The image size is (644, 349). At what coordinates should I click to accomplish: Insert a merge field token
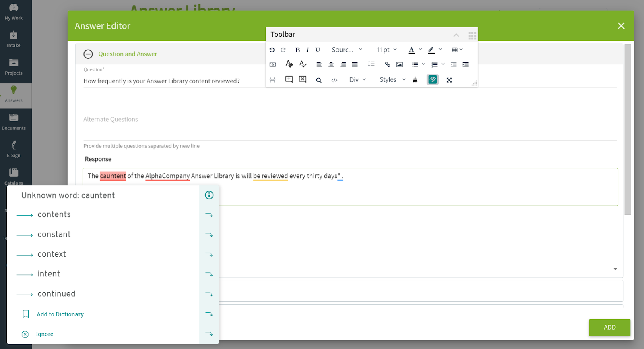(x=272, y=64)
